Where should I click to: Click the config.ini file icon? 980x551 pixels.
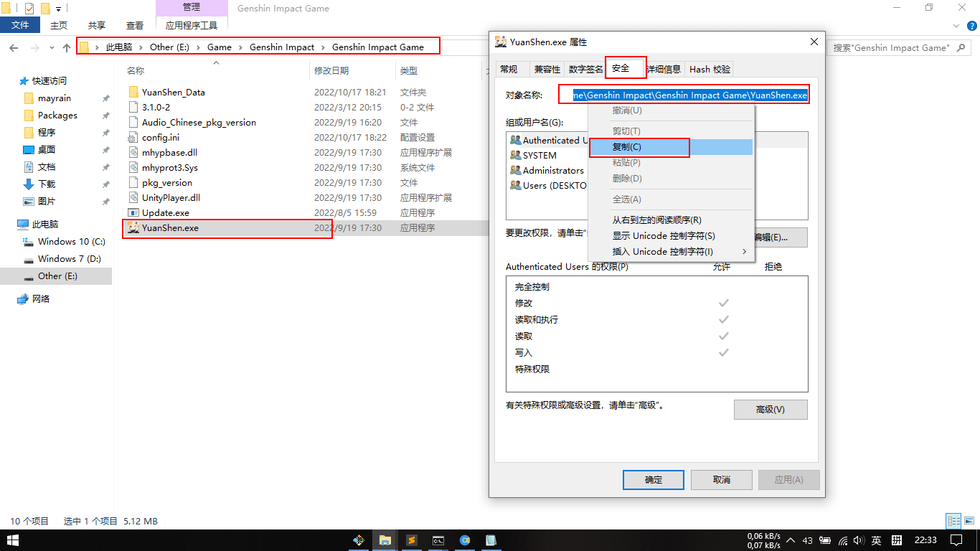pos(133,137)
